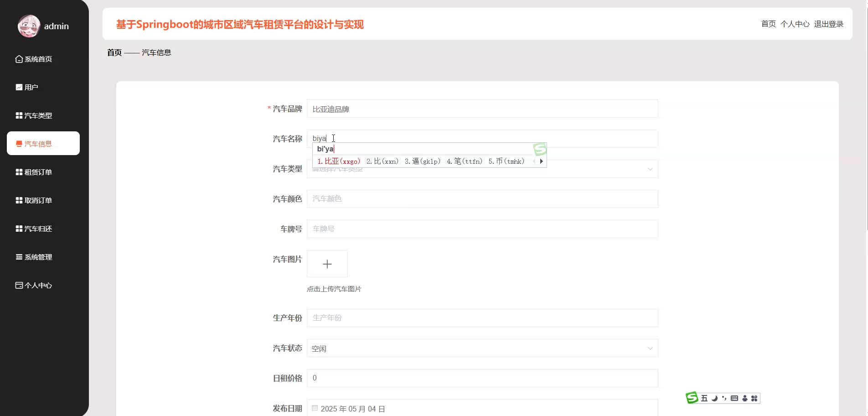Show next page of IME candidates
The height and width of the screenshot is (416, 868).
pos(541,161)
